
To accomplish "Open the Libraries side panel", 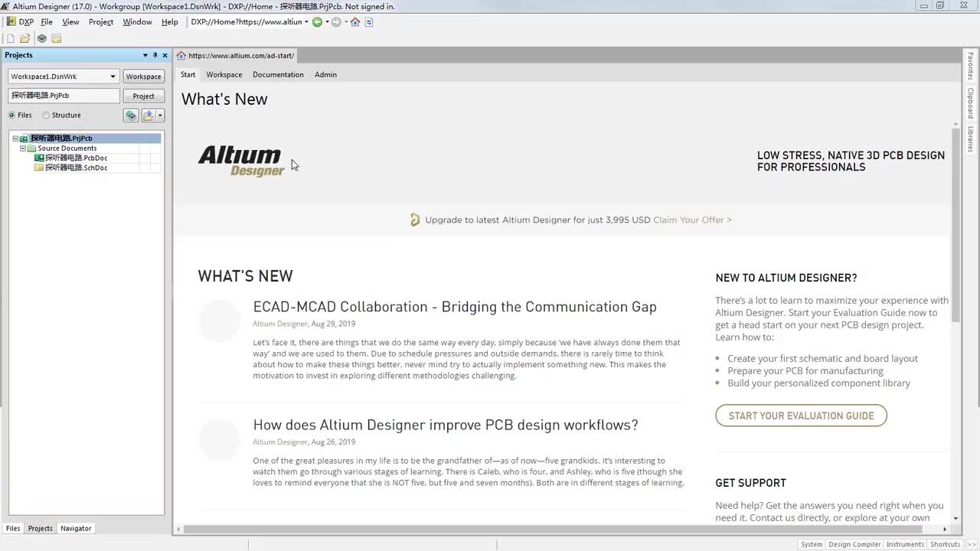I will [x=970, y=139].
